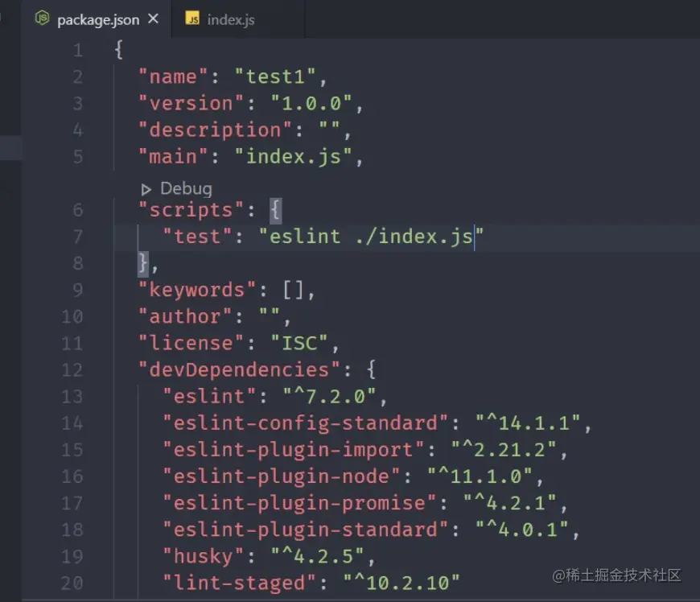
Task: Click the "eslint ./index.js" script value
Action: [x=371, y=237]
